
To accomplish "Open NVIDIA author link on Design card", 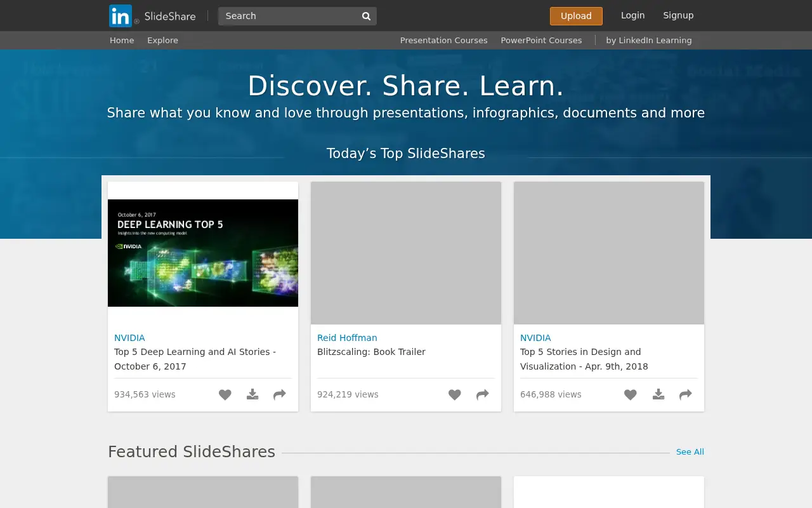I will [x=535, y=338].
